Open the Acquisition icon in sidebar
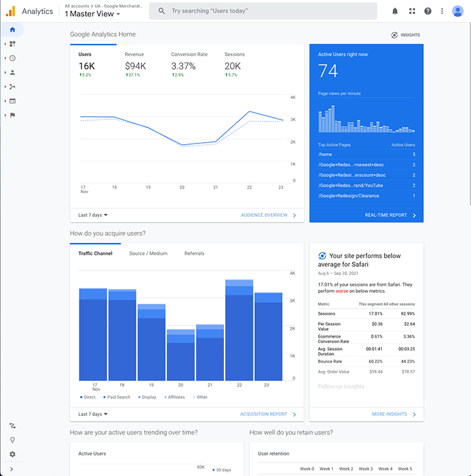The height and width of the screenshot is (476, 471). 12,87
